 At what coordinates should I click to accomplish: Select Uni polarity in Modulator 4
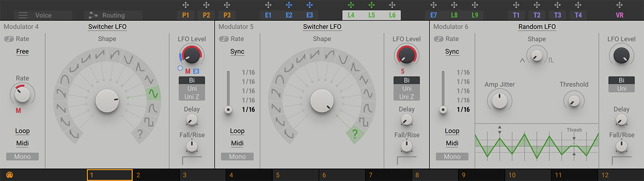(192, 88)
